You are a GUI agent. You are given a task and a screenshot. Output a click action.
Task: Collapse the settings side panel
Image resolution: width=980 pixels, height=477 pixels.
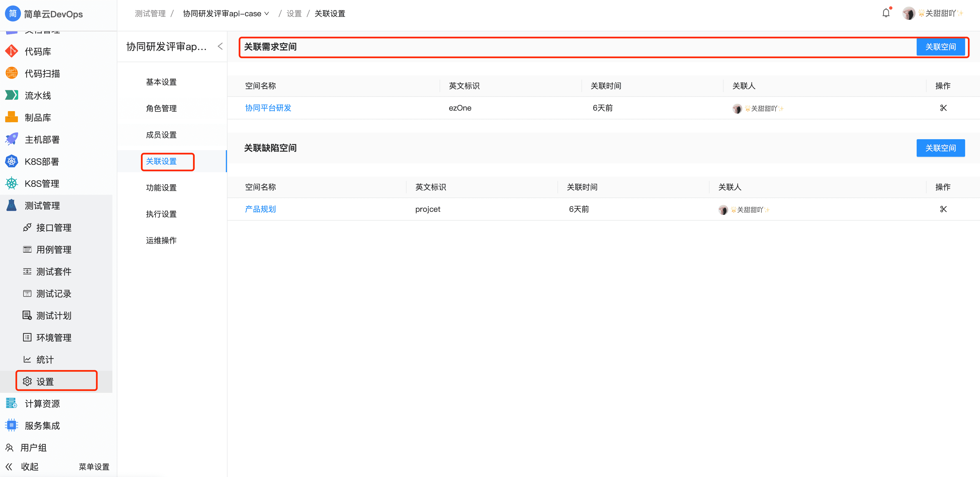point(220,46)
